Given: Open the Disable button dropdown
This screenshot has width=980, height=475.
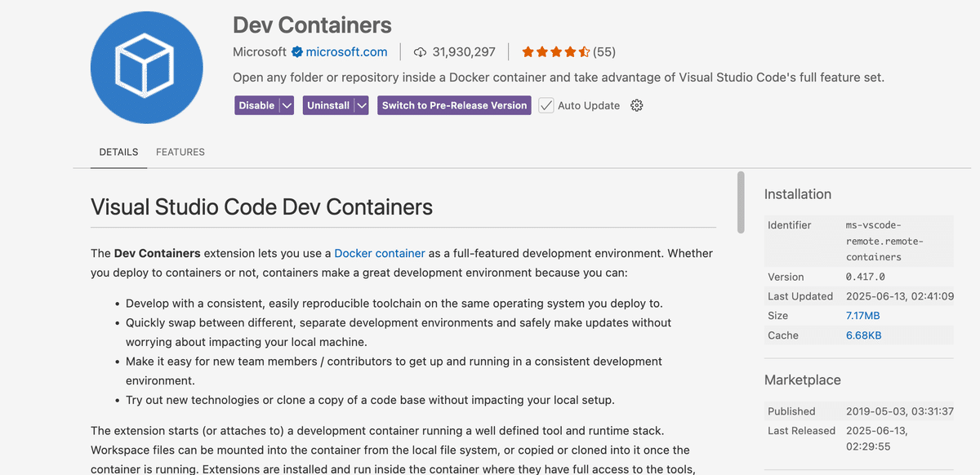Looking at the screenshot, I should click(x=285, y=105).
